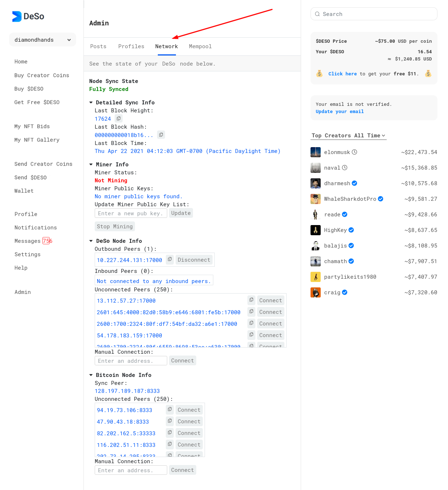This screenshot has height=490, width=448.
Task: Open My NFT Gallery
Action: (x=37, y=140)
